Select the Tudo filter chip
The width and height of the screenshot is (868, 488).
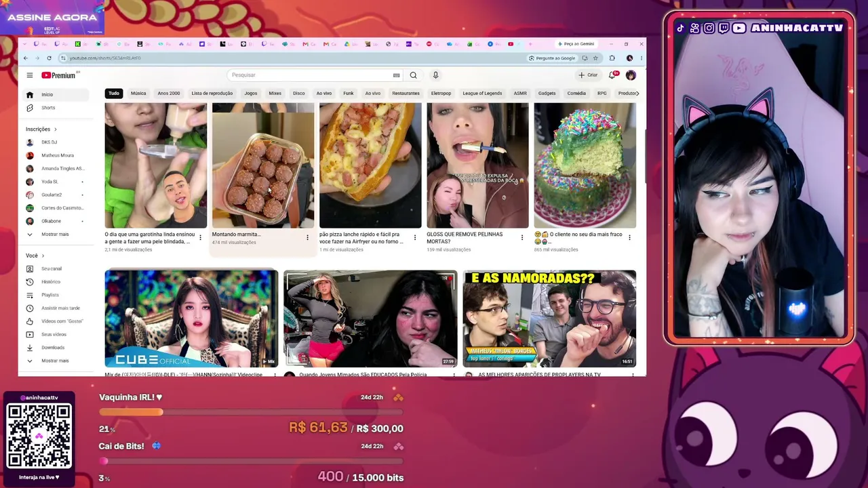tap(114, 94)
